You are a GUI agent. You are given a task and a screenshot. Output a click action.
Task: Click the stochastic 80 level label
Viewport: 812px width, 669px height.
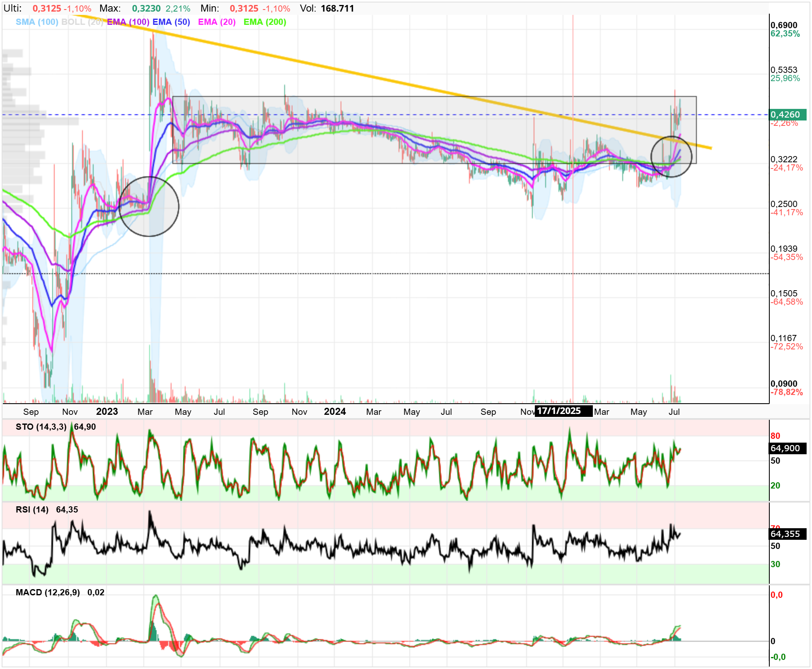(775, 436)
